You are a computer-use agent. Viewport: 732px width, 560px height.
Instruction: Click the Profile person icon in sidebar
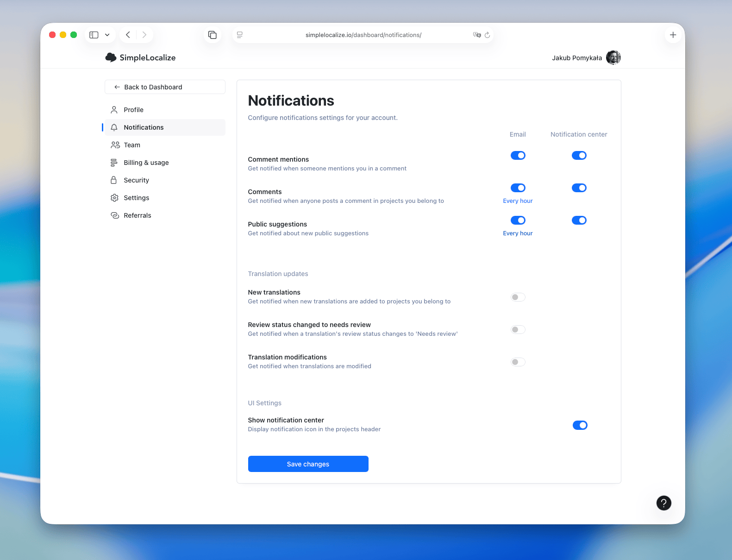114,110
